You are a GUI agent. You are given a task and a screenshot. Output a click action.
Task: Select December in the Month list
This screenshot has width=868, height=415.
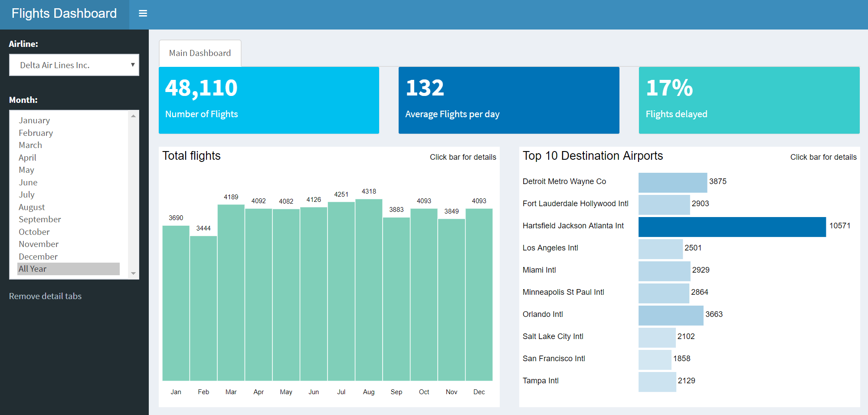[x=38, y=257]
